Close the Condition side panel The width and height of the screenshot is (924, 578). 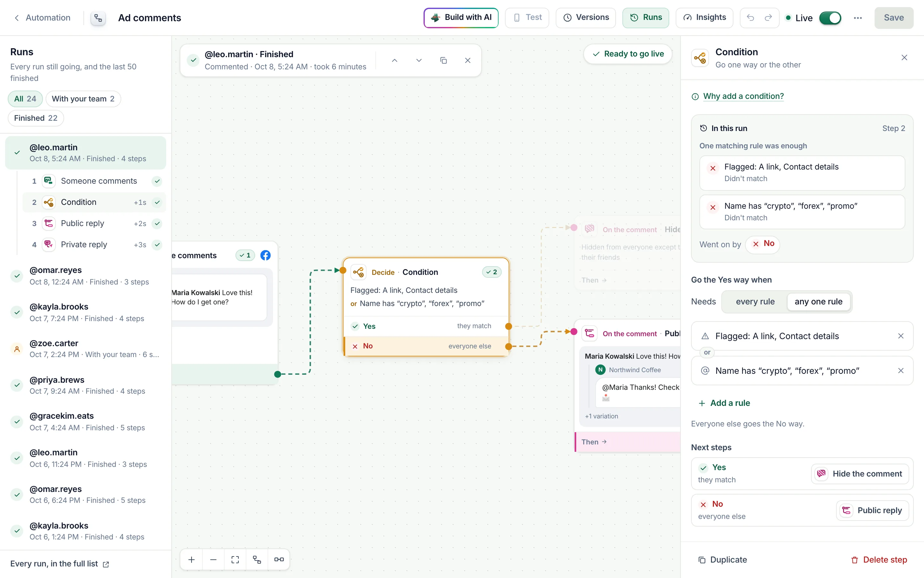(x=904, y=58)
